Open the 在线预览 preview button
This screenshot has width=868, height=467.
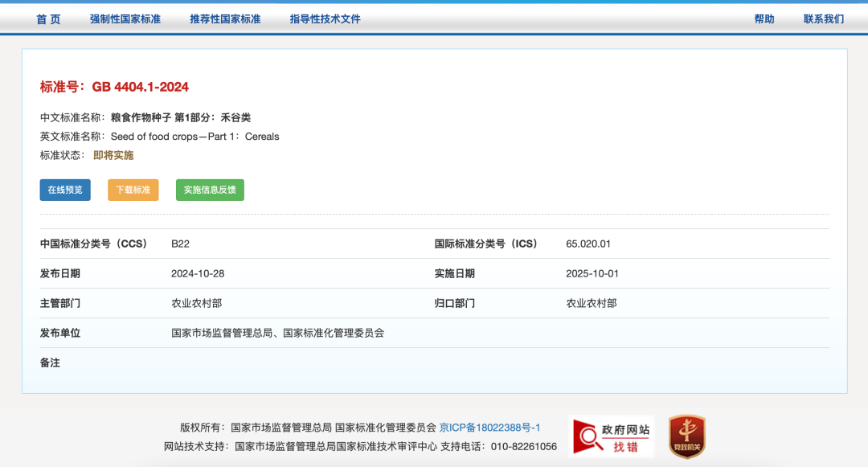[x=64, y=190]
